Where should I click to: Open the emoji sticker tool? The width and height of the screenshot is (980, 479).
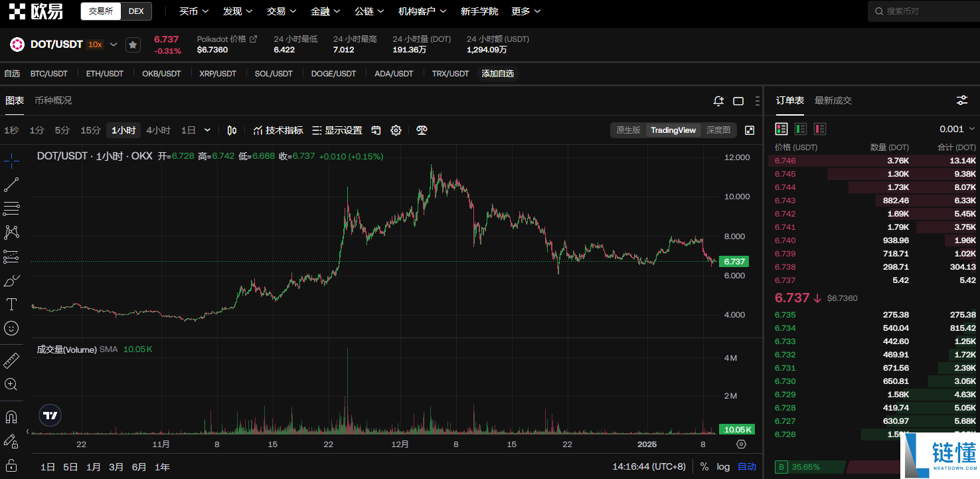11,328
